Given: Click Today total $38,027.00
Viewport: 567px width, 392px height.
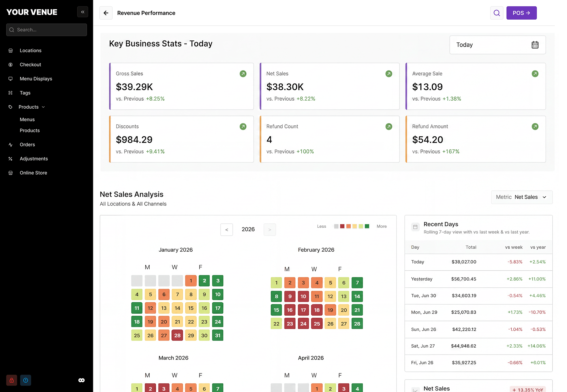Looking at the screenshot, I should (464, 262).
